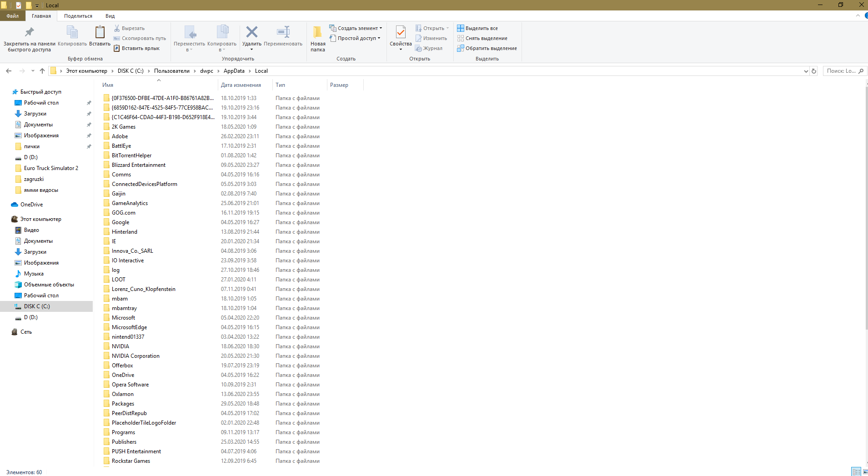This screenshot has height=476, width=868.
Task: Open Объемные объекты in navigation pane
Action: tap(49, 285)
